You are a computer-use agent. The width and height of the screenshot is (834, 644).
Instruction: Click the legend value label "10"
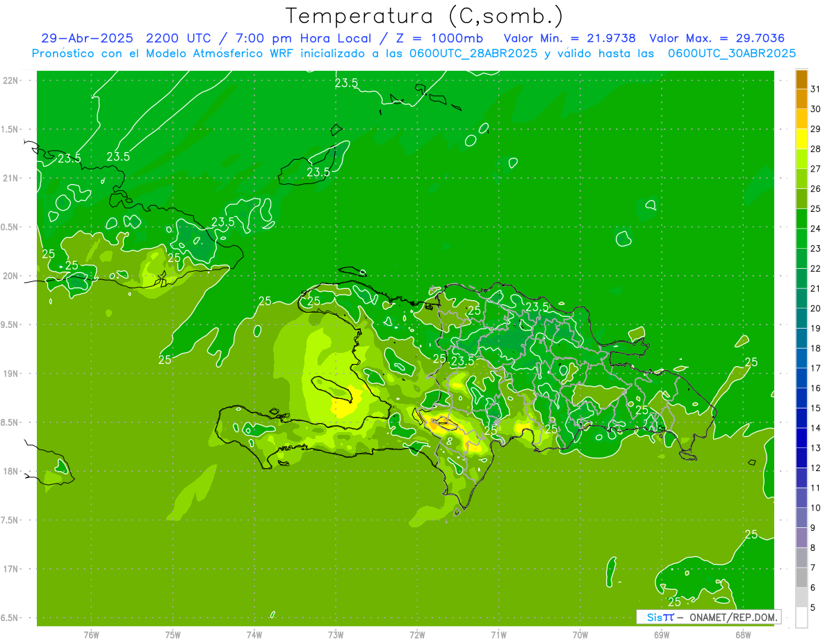(x=815, y=508)
